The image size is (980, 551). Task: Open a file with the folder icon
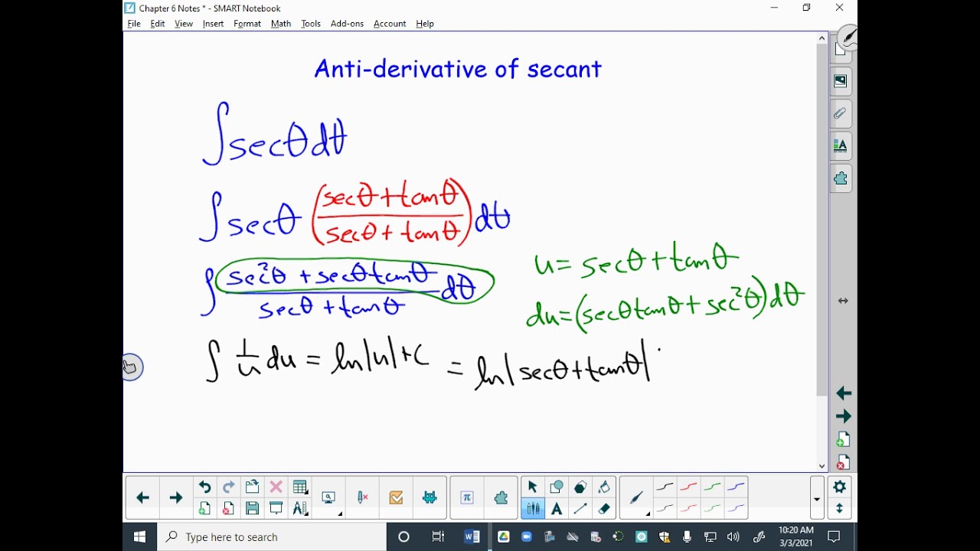[x=252, y=487]
